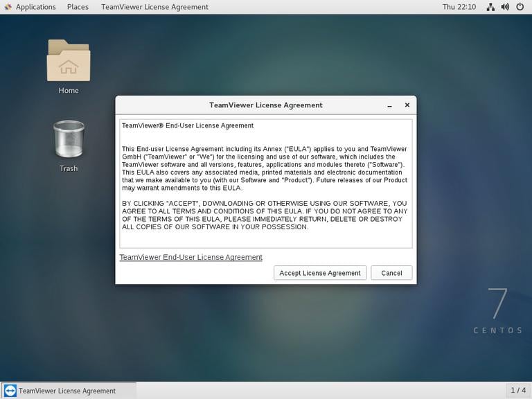The height and width of the screenshot is (399, 532).
Task: Open the network status icon in top bar
Action: (490, 7)
